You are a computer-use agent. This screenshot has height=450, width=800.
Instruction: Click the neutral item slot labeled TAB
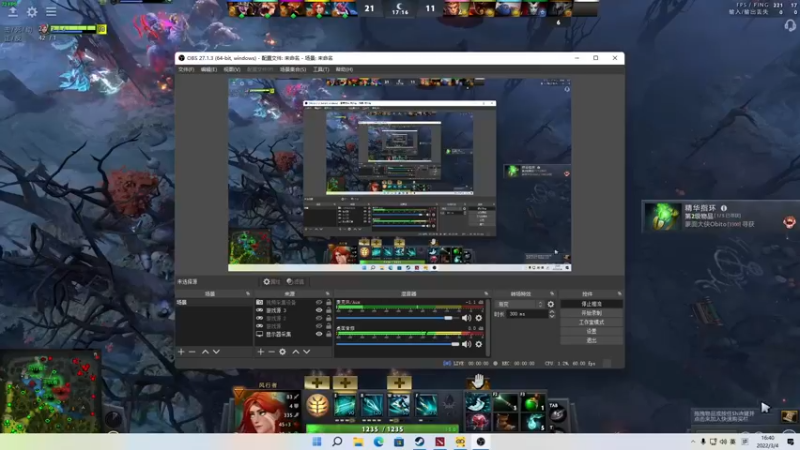pyautogui.click(x=557, y=412)
